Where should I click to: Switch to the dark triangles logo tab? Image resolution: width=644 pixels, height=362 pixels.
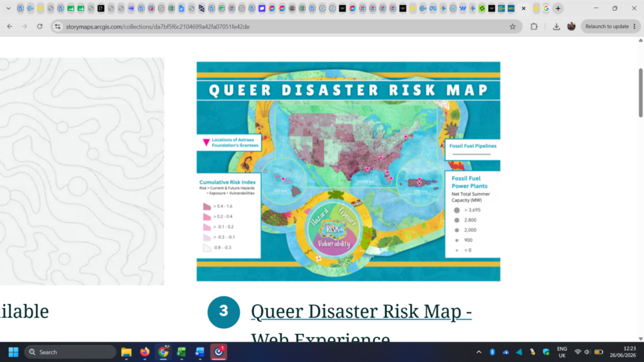click(x=202, y=8)
